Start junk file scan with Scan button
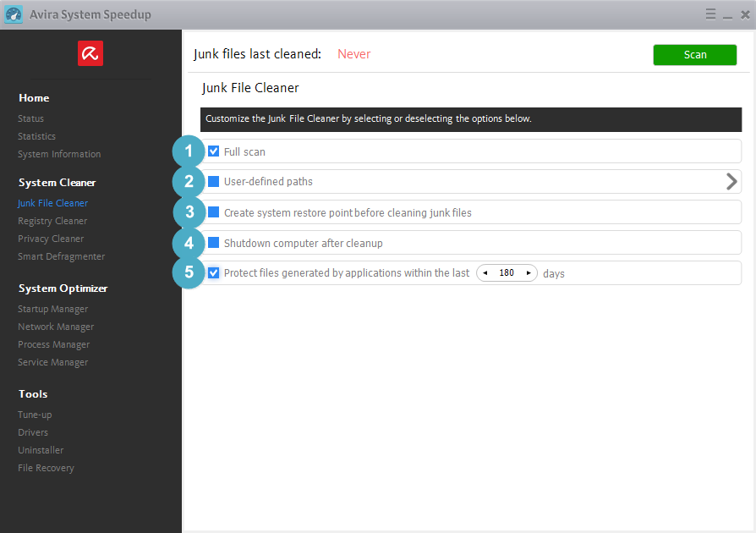The image size is (756, 533). tap(694, 54)
